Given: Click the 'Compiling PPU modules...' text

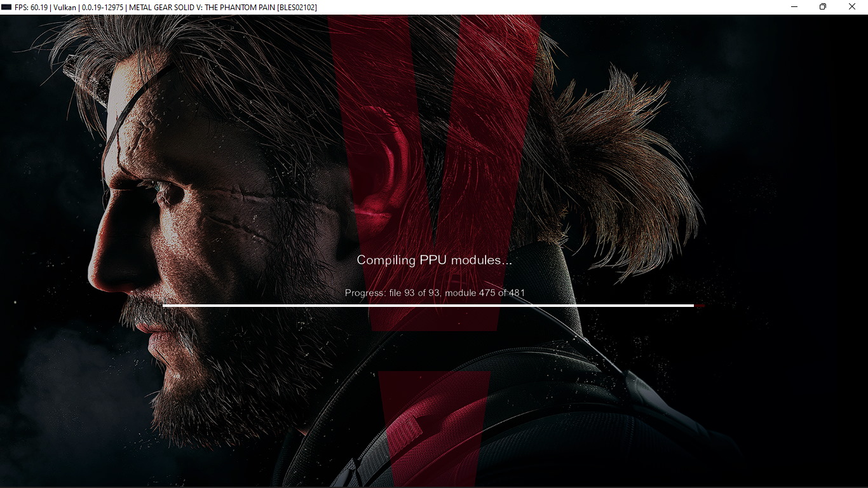Looking at the screenshot, I should [x=434, y=260].
